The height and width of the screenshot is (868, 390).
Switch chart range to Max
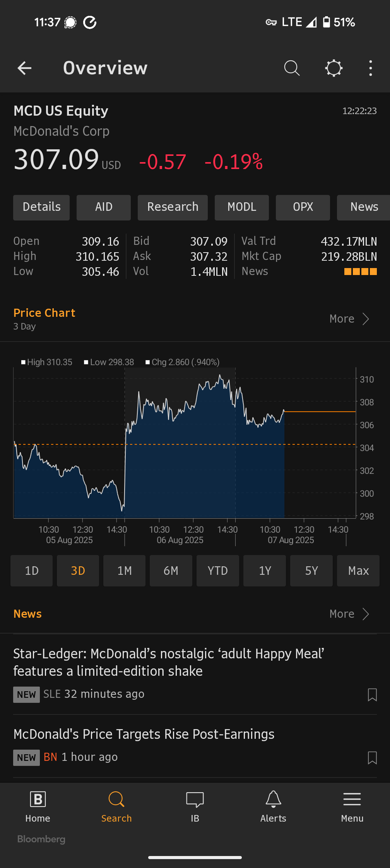358,571
